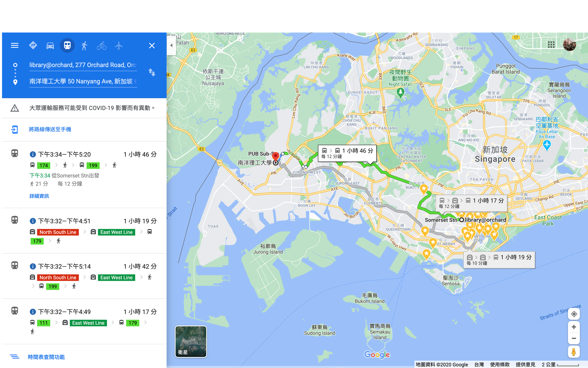Select the 下午3:32–下午5:14 route
The image size is (588, 368).
pyautogui.click(x=84, y=276)
